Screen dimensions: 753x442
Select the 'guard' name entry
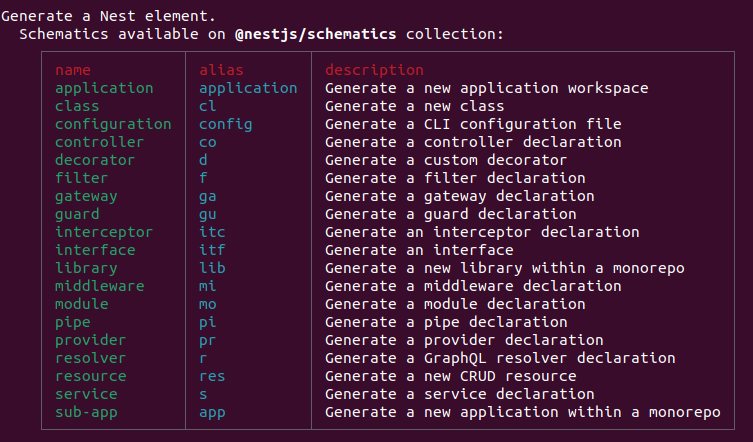77,214
